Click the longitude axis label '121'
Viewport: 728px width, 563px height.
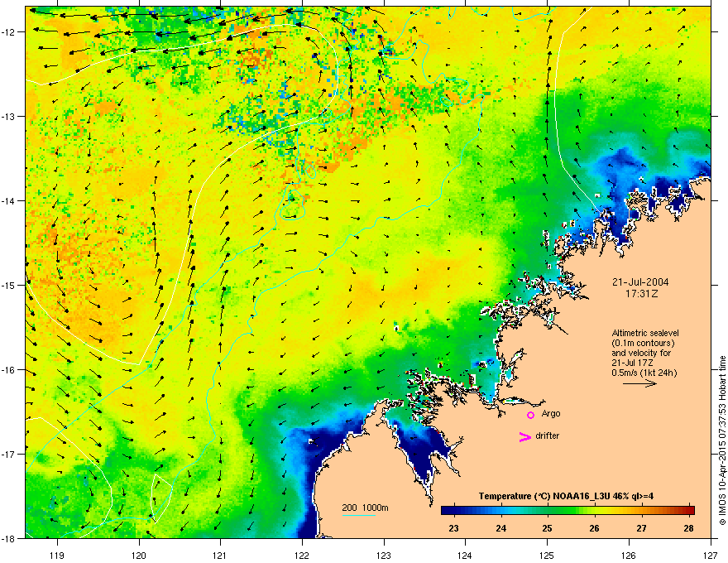click(x=221, y=555)
